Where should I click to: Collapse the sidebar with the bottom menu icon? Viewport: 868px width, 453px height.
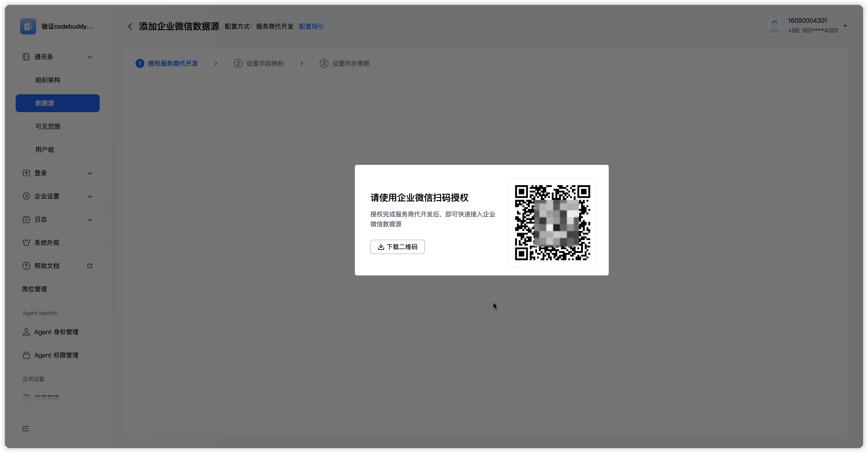[x=26, y=429]
